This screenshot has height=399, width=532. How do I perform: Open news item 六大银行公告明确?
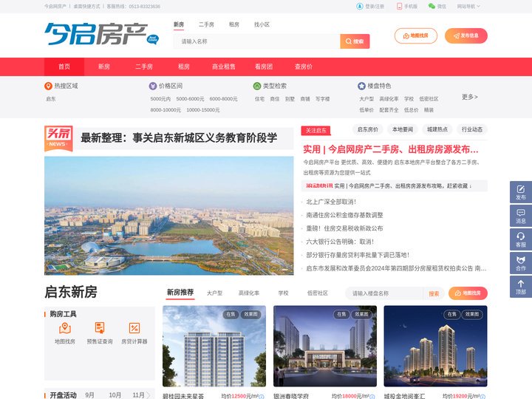pyautogui.click(x=340, y=242)
